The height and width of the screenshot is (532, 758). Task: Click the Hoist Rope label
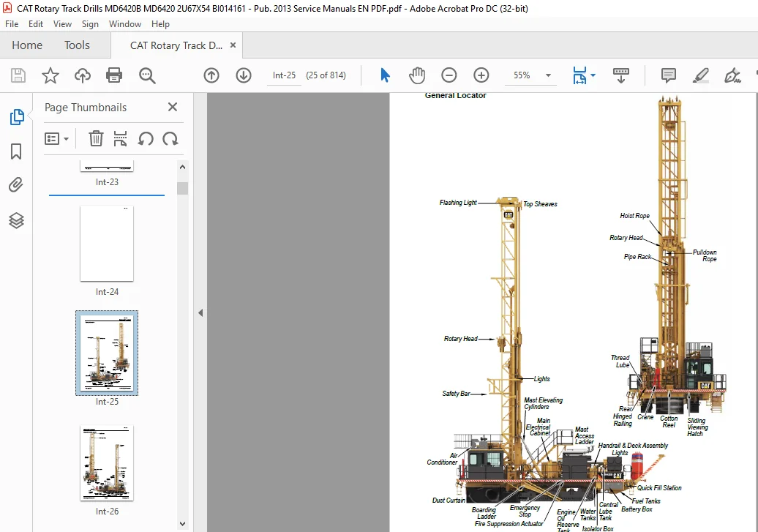[x=635, y=216]
